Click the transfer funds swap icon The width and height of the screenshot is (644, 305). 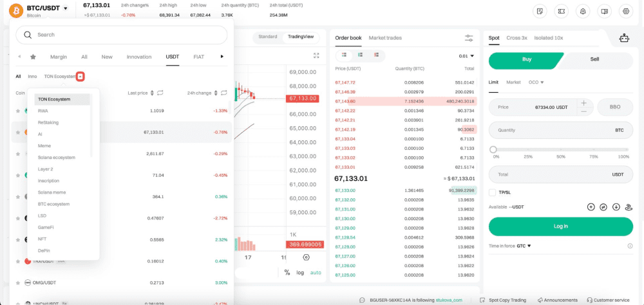(x=603, y=207)
